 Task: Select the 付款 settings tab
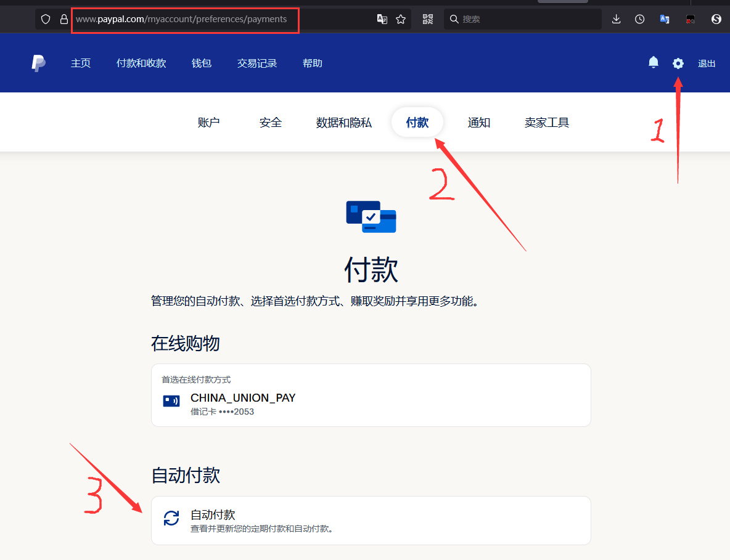point(417,123)
